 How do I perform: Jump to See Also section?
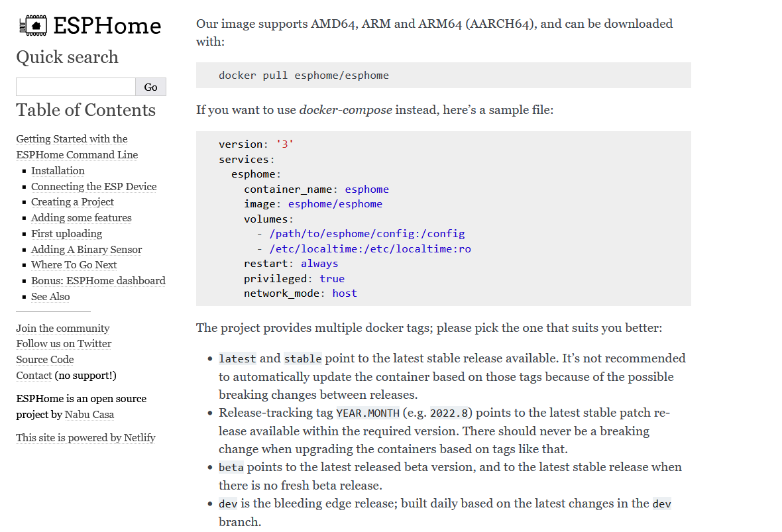pos(50,297)
